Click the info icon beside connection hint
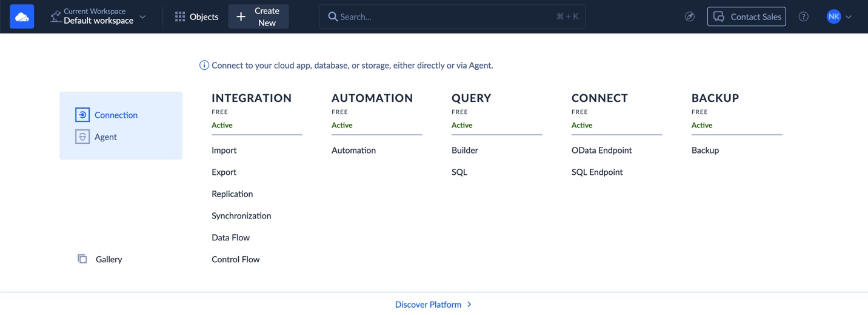 [204, 66]
